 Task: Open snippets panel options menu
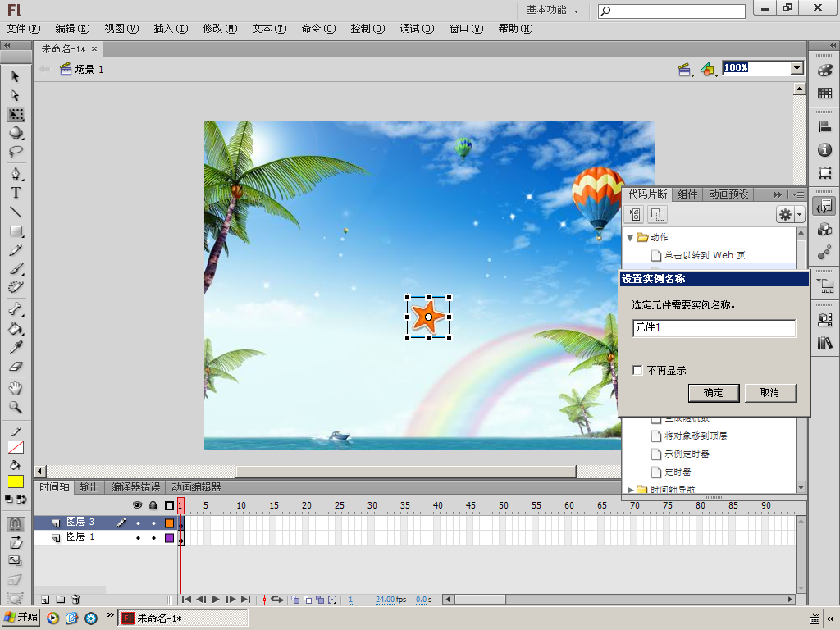click(x=798, y=194)
